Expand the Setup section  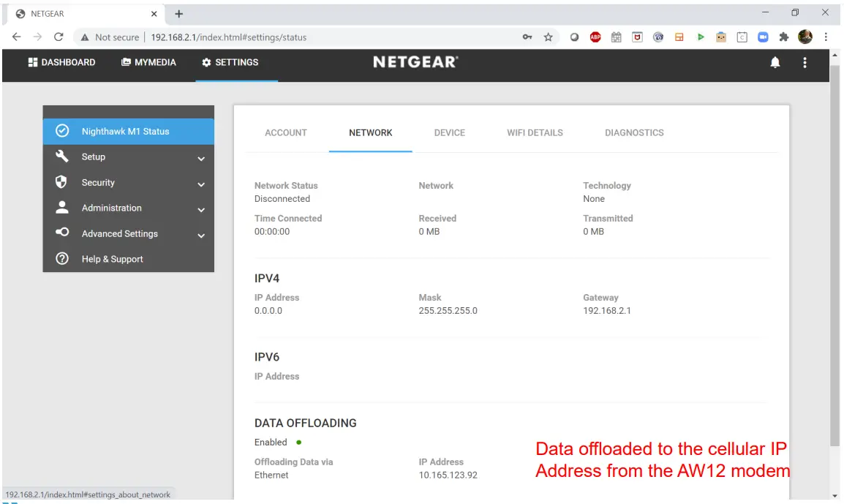click(200, 157)
